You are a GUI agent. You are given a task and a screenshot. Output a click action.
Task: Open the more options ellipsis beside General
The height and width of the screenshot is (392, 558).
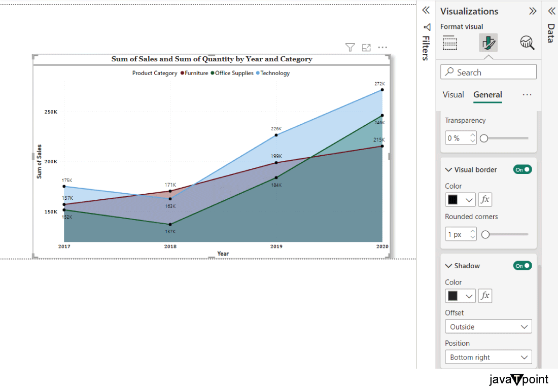pos(527,95)
